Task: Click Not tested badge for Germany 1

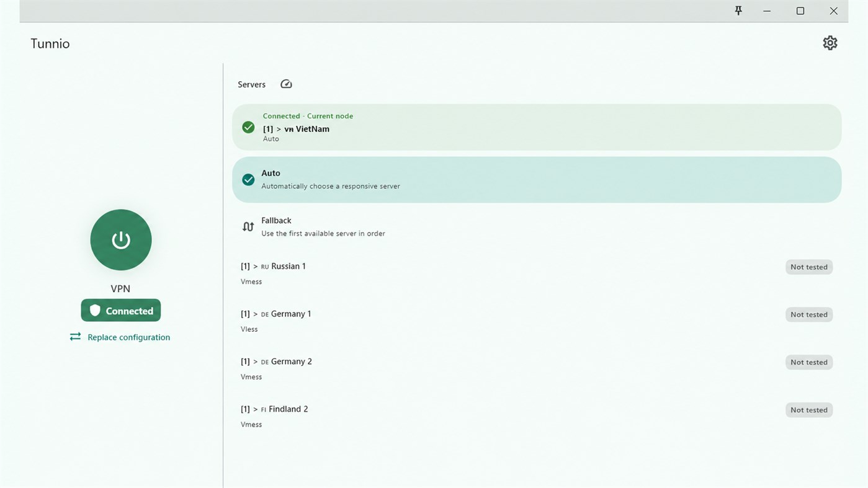Action: [809, 315]
